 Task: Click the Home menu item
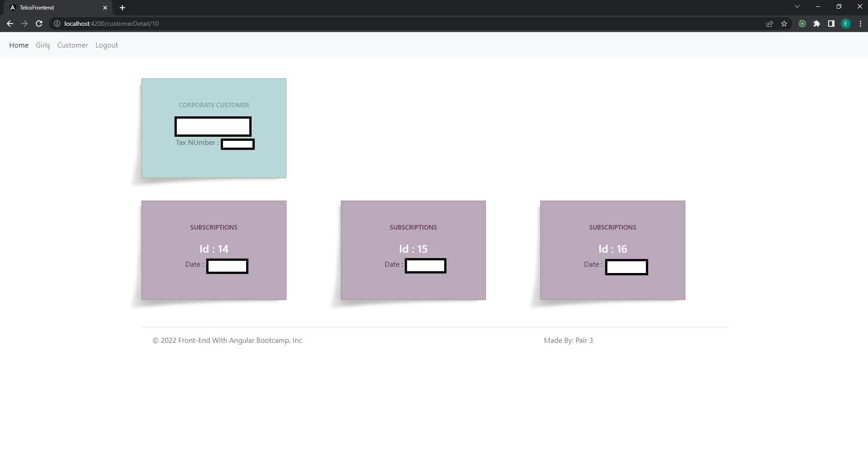click(19, 45)
